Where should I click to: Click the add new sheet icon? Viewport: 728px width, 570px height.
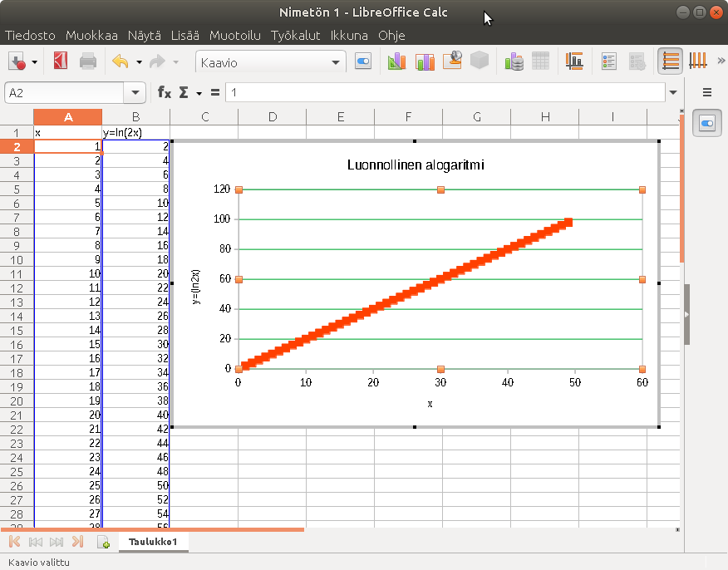104,543
